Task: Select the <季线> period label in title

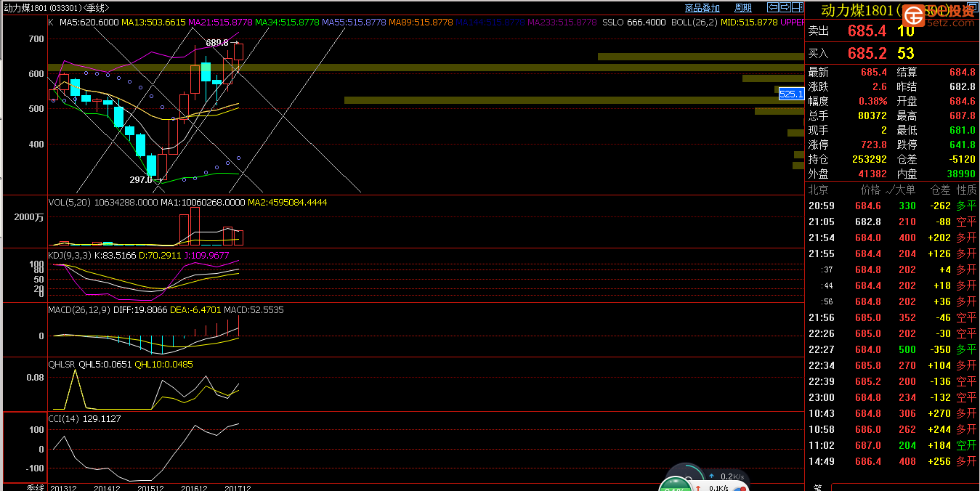Action: pos(95,7)
